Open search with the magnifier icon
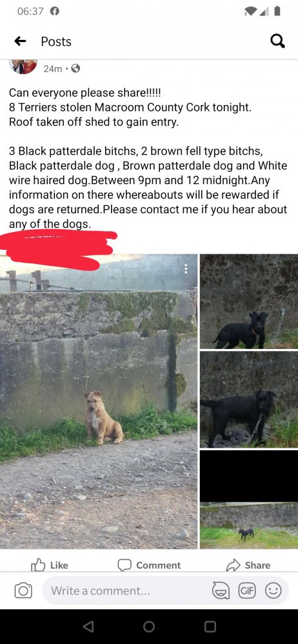The image size is (298, 644). (277, 41)
